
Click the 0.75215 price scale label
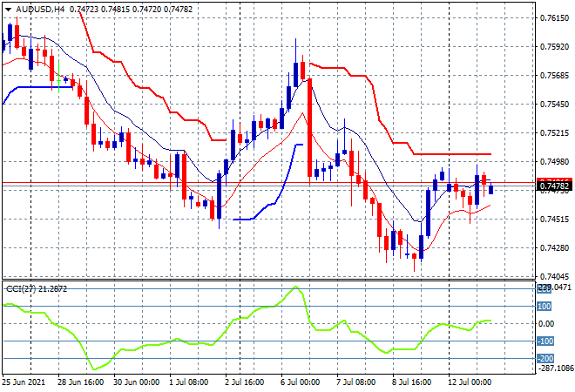click(554, 133)
